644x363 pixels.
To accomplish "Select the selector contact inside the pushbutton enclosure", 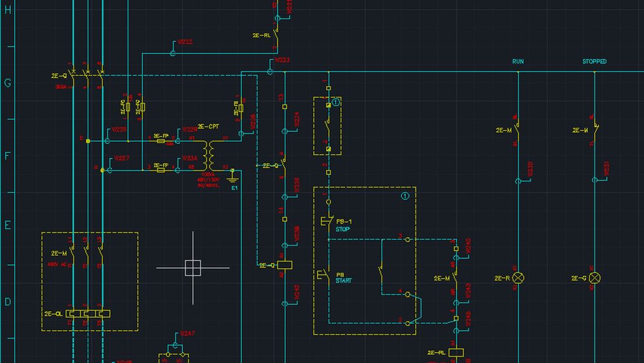I will [x=381, y=271].
